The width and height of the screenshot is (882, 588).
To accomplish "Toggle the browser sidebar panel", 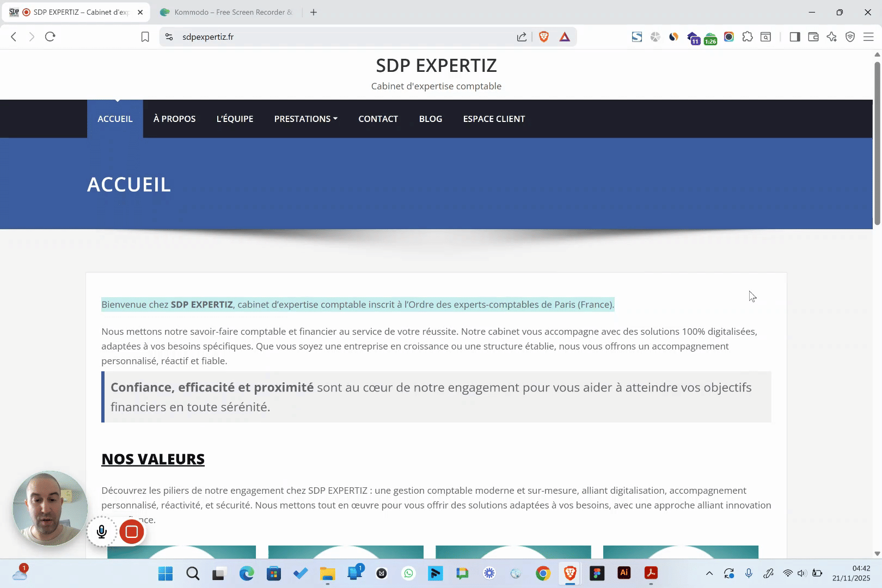I will pyautogui.click(x=795, y=36).
